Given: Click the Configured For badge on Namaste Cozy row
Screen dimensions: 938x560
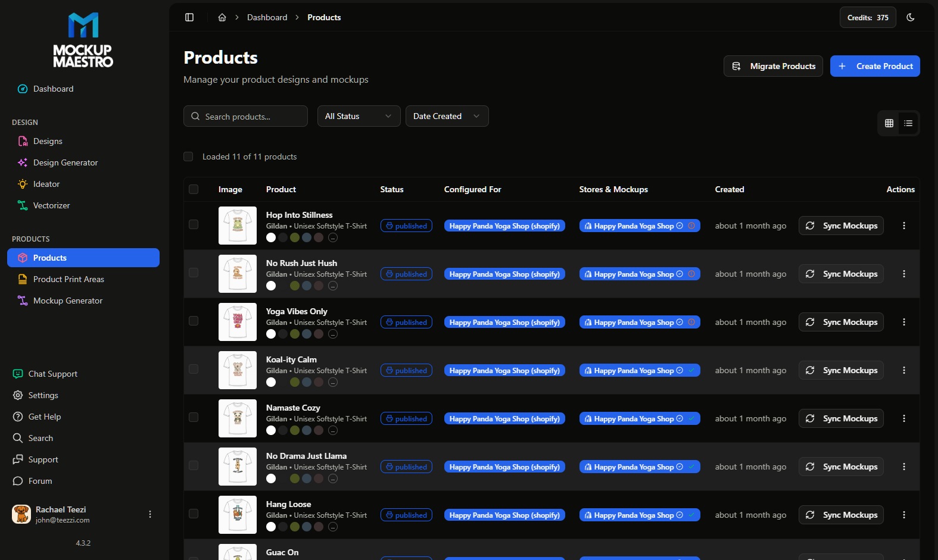Looking at the screenshot, I should coord(504,418).
